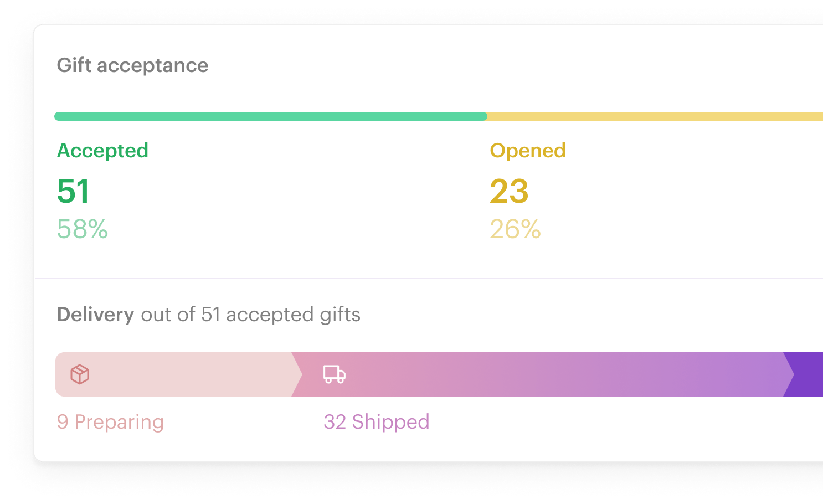Click the 58% accepted percentage
The image size is (823, 504).
pyautogui.click(x=83, y=229)
